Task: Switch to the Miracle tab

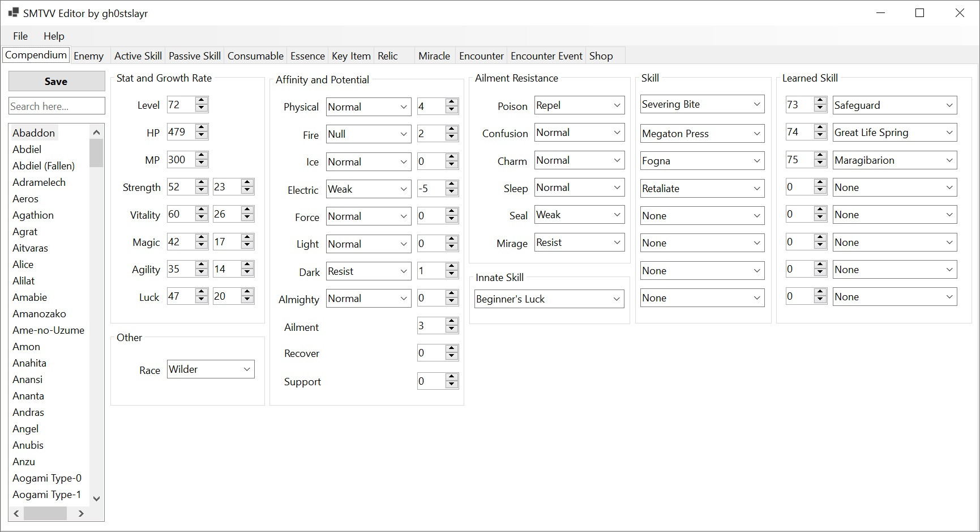Action: (434, 56)
